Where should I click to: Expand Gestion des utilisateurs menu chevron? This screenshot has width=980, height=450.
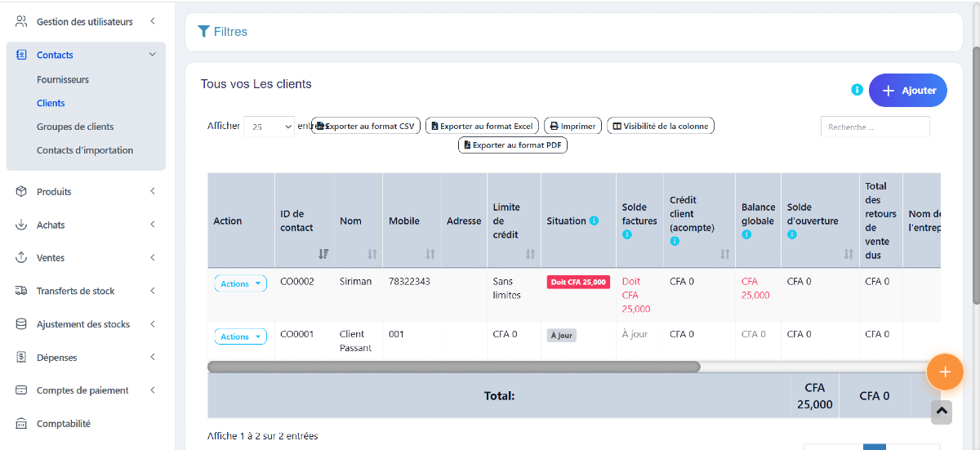[153, 21]
